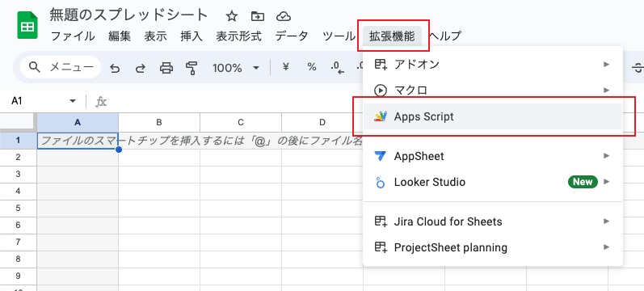Image resolution: width=644 pixels, height=291 pixels.
Task: Click the メニュー search box
Action: (61, 67)
